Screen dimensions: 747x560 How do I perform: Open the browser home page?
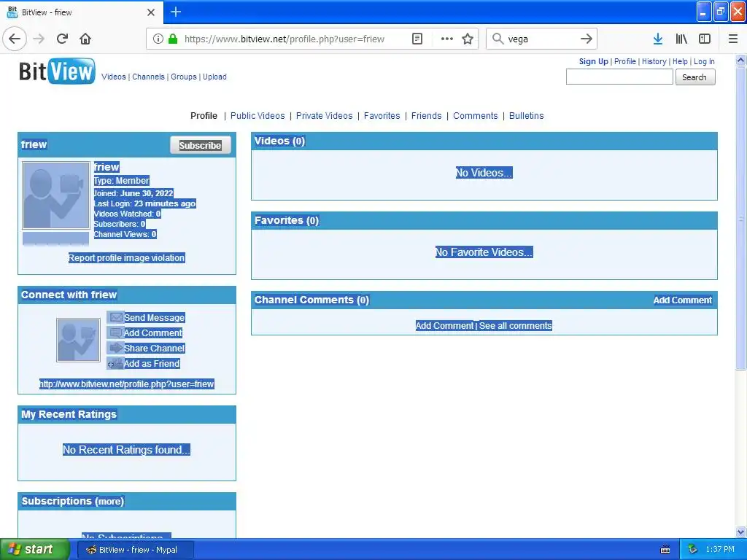pyautogui.click(x=85, y=39)
